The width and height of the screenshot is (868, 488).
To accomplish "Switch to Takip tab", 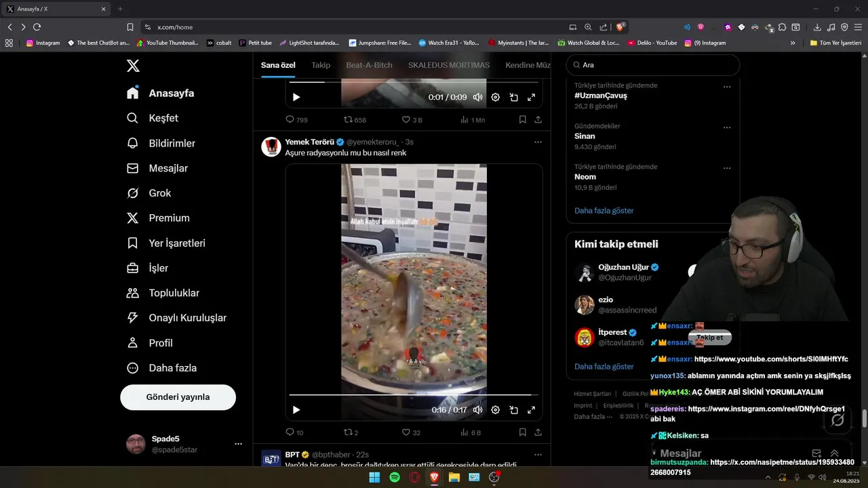I will (321, 65).
